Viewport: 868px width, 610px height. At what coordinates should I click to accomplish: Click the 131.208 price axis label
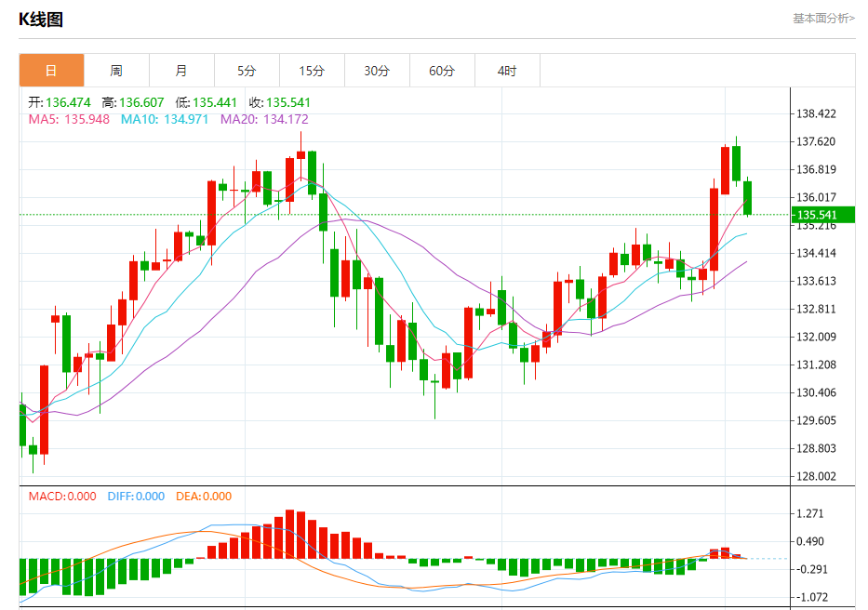[816, 365]
